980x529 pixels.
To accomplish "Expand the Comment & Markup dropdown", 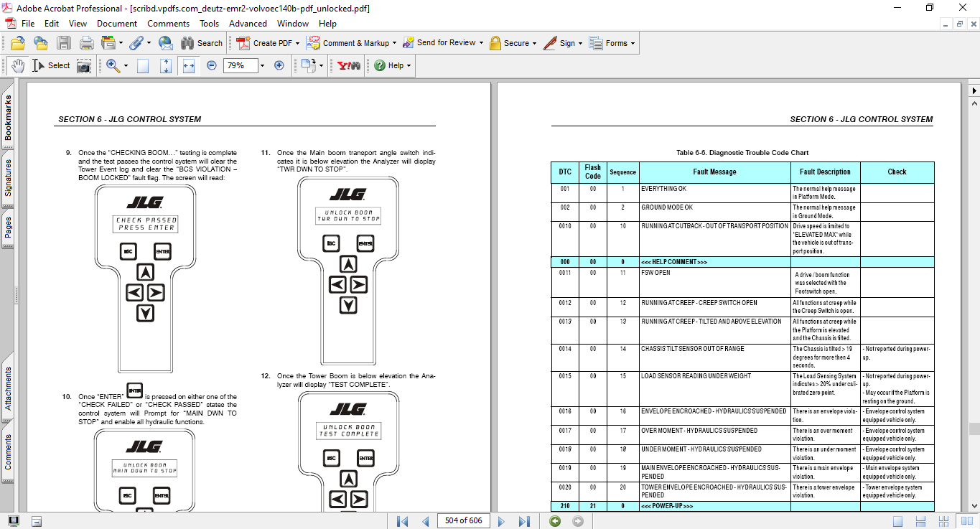I will (394, 43).
